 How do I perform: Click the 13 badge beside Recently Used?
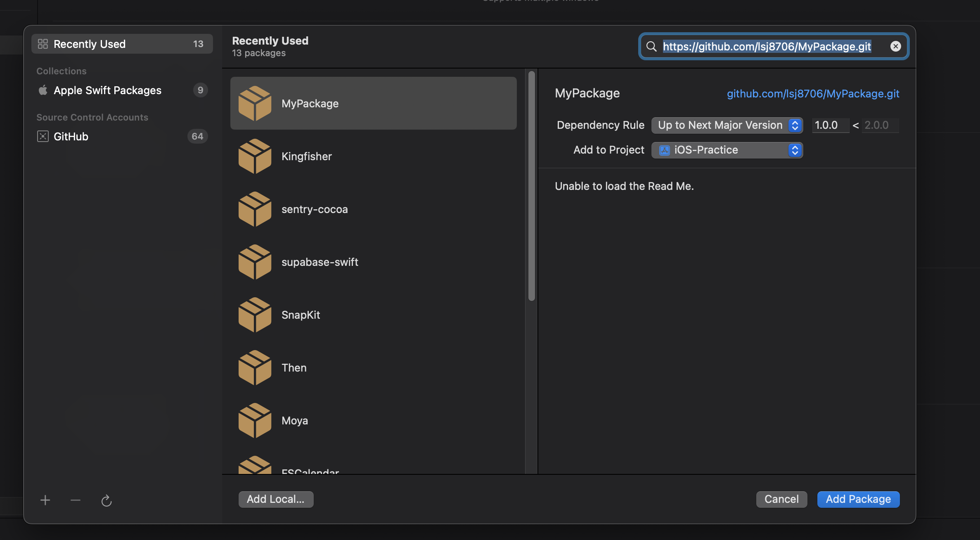pos(198,44)
